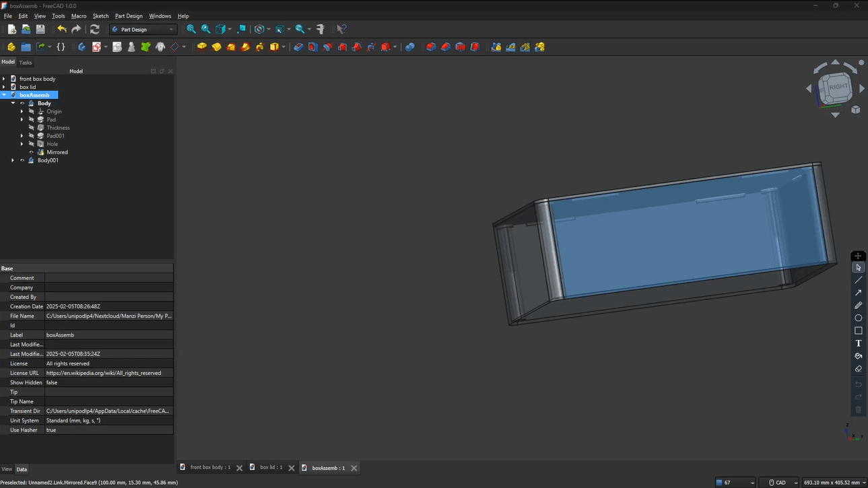
Task: Open the measure tool icon
Action: (x=321, y=30)
